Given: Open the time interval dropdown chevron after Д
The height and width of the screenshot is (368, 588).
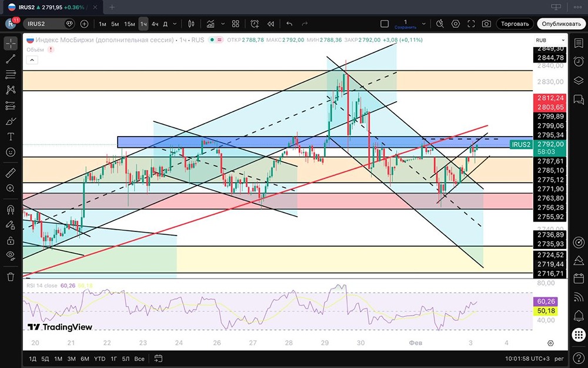Looking at the screenshot, I should tap(175, 24).
